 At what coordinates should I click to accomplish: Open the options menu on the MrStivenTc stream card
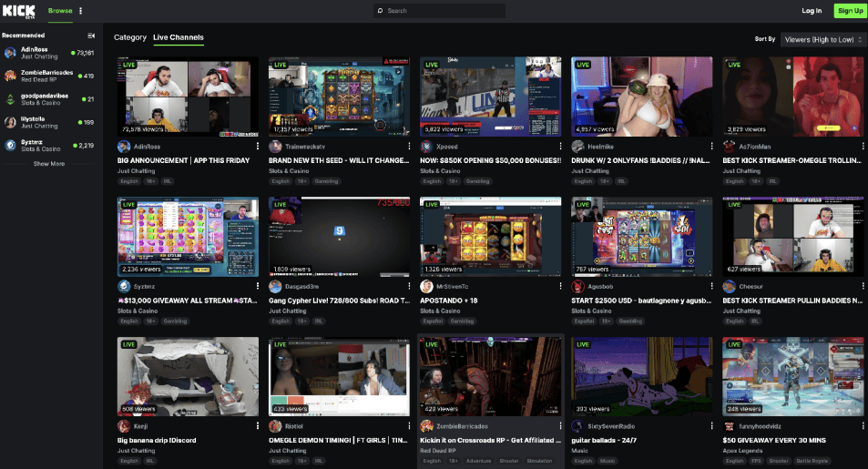pos(560,286)
